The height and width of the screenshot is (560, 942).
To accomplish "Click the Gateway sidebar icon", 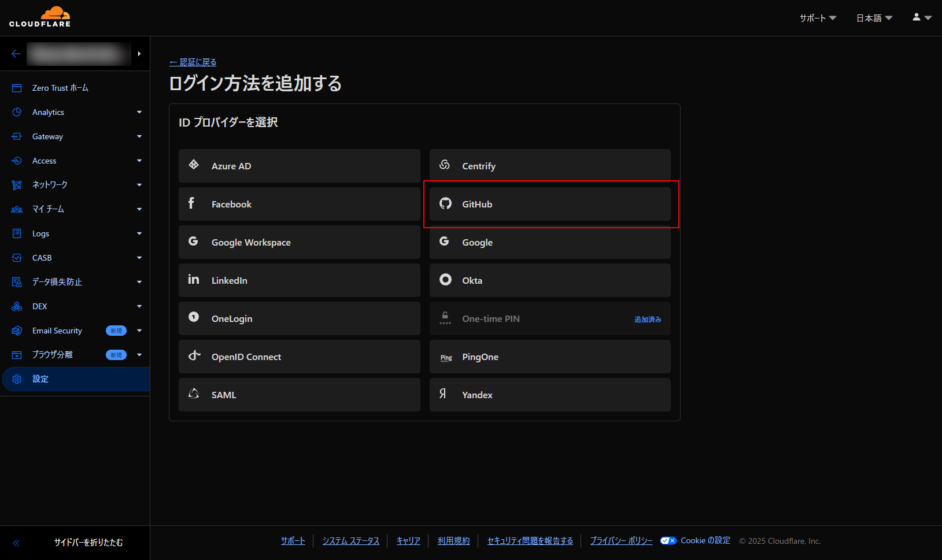I will pyautogui.click(x=17, y=136).
